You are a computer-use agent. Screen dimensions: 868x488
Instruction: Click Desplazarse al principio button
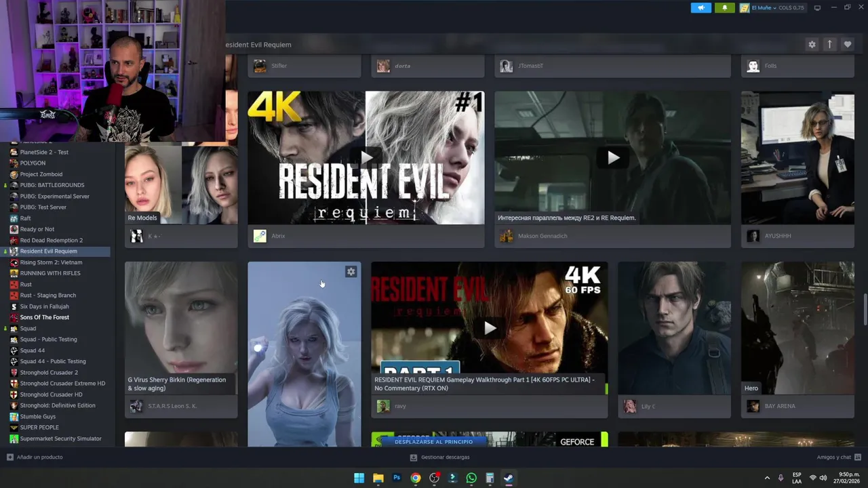click(434, 441)
